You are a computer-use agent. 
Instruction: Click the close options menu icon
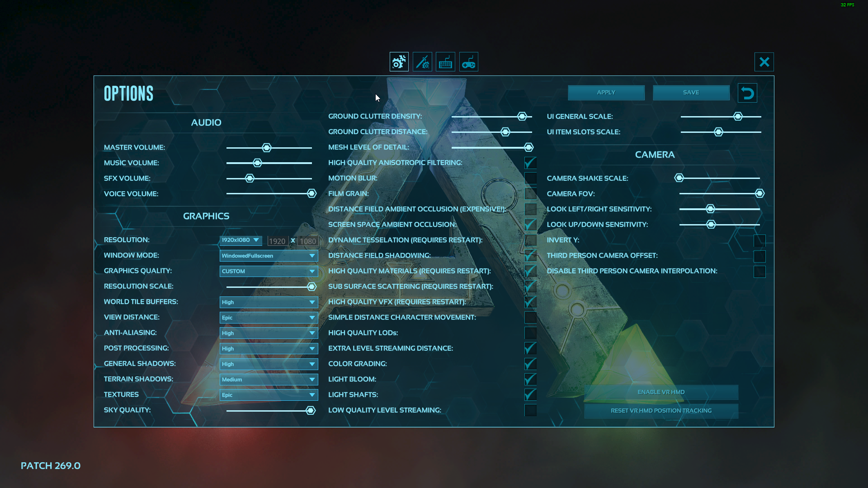pyautogui.click(x=764, y=61)
